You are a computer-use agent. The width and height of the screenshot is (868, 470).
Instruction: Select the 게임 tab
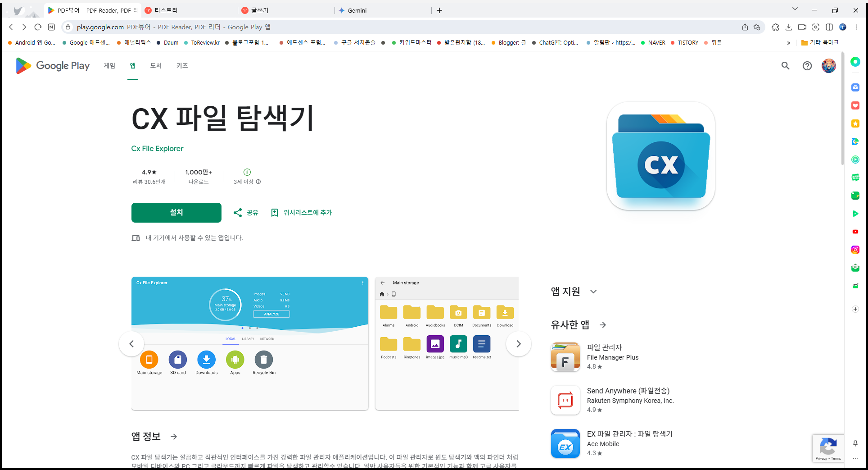[109, 66]
